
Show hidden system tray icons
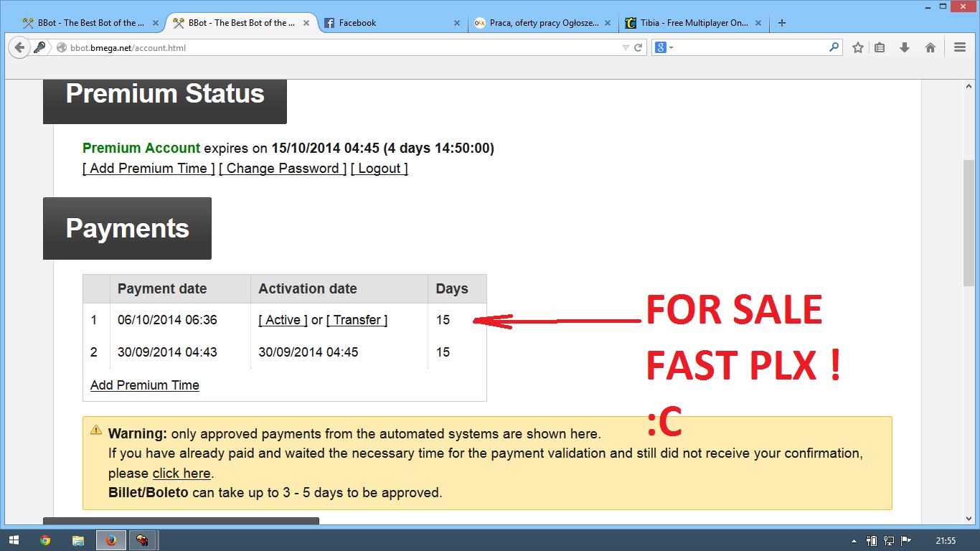(x=854, y=541)
